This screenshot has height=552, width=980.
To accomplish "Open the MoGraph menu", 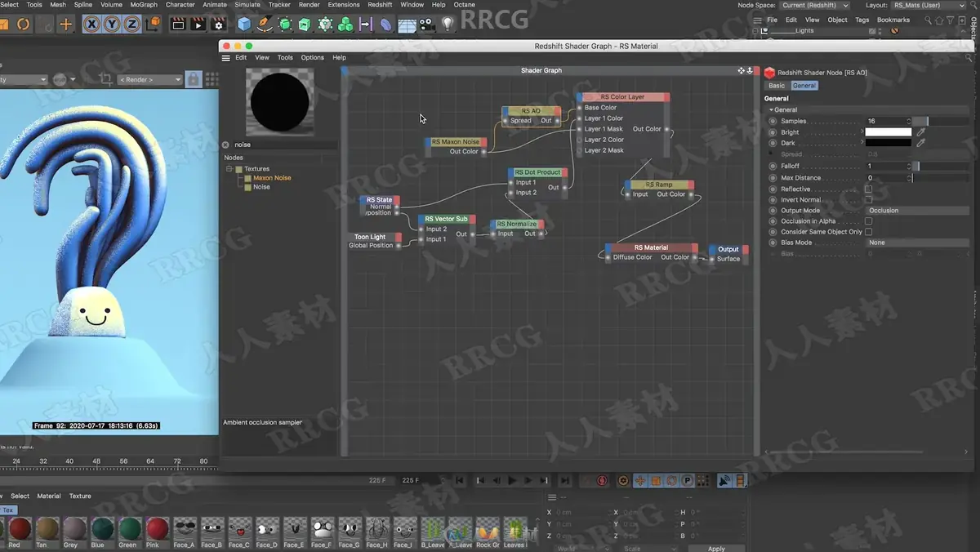I will point(144,5).
